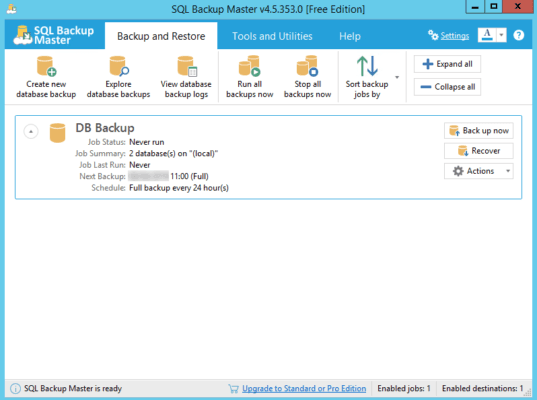
Task: Collapse the DB Backup job panel
Action: pos(31,132)
